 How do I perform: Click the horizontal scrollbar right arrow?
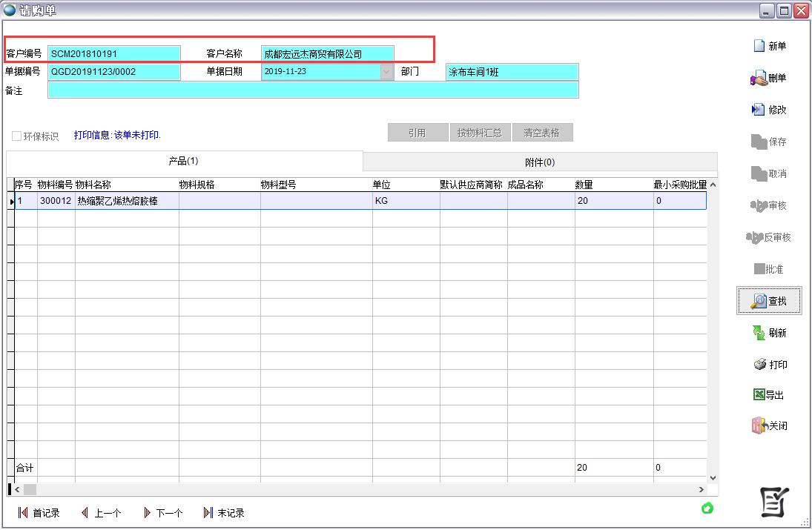coord(702,490)
